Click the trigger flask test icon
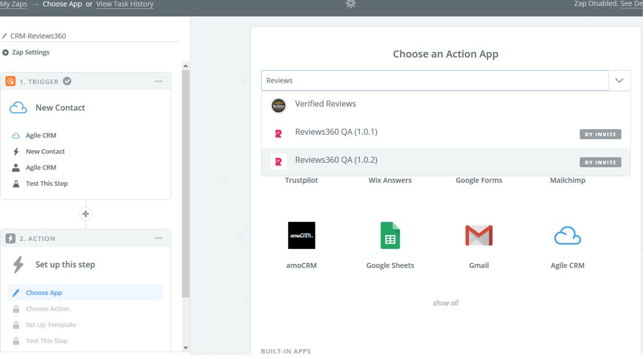The width and height of the screenshot is (644, 359). [16, 183]
